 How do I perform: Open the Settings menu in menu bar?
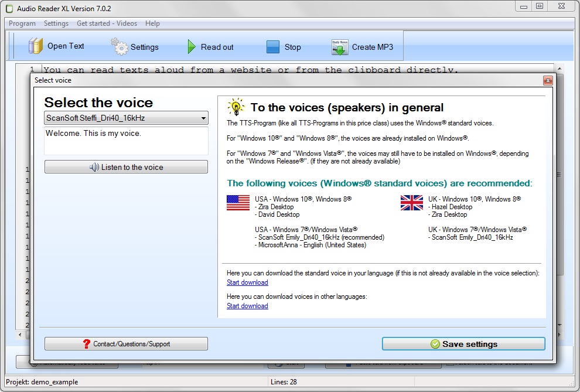(56, 23)
